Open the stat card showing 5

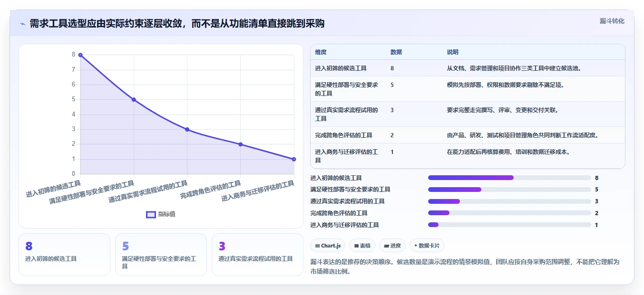click(161, 255)
